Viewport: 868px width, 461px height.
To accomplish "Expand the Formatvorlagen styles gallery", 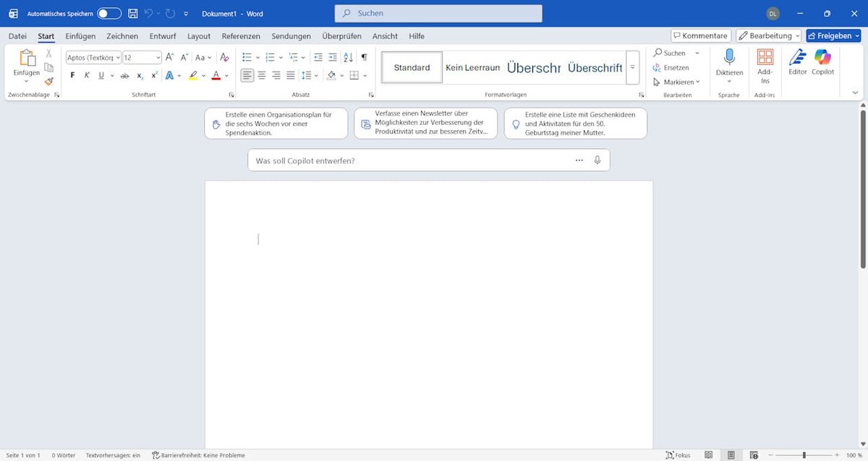I will (x=632, y=67).
